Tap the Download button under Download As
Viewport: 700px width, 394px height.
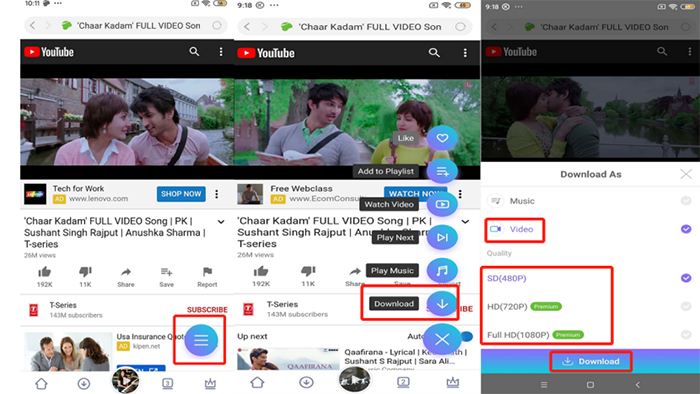pos(591,361)
